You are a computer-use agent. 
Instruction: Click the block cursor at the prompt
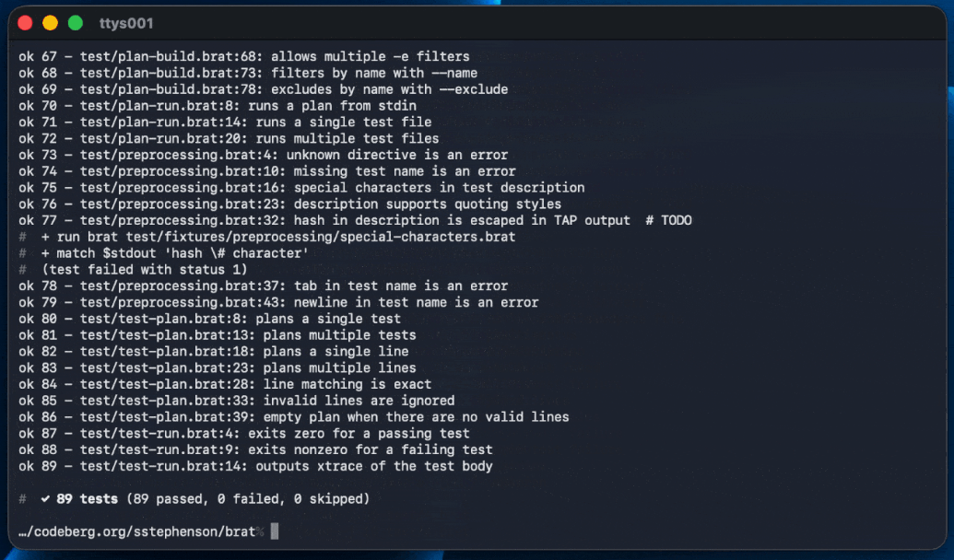(274, 531)
